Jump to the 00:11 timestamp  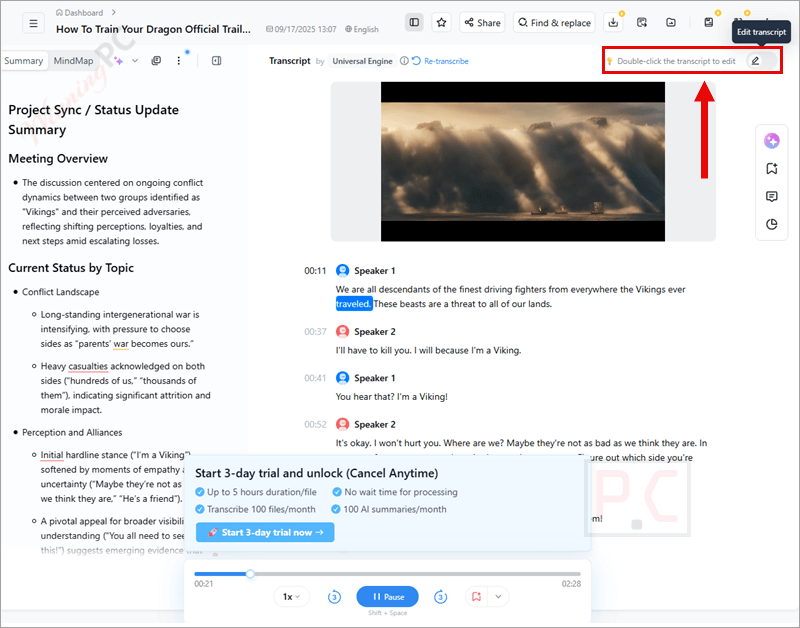point(315,271)
